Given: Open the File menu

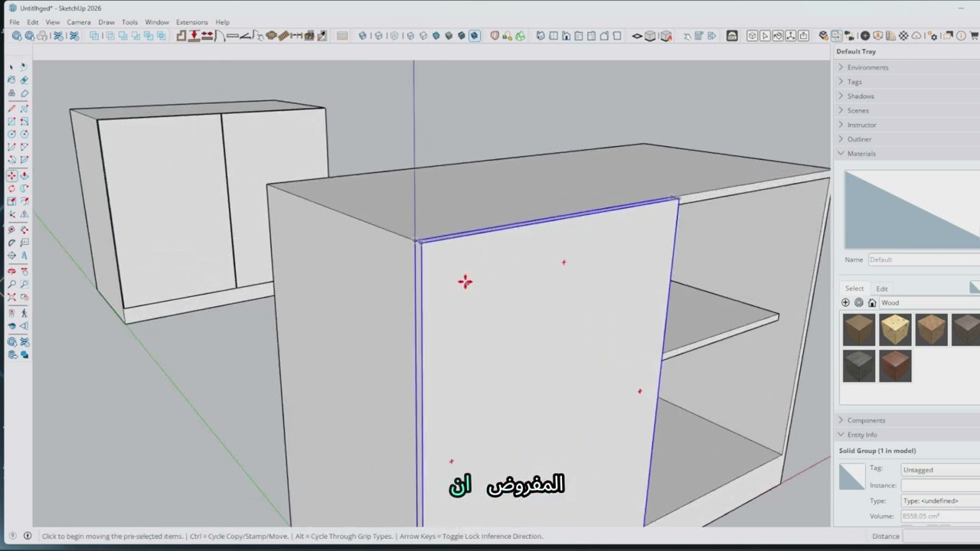Looking at the screenshot, I should pyautogui.click(x=15, y=22).
